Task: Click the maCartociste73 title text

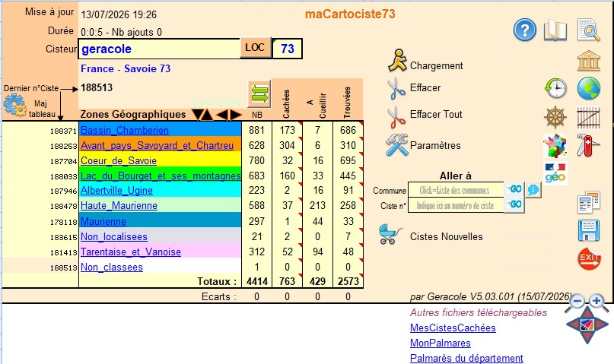Action: pyautogui.click(x=350, y=14)
